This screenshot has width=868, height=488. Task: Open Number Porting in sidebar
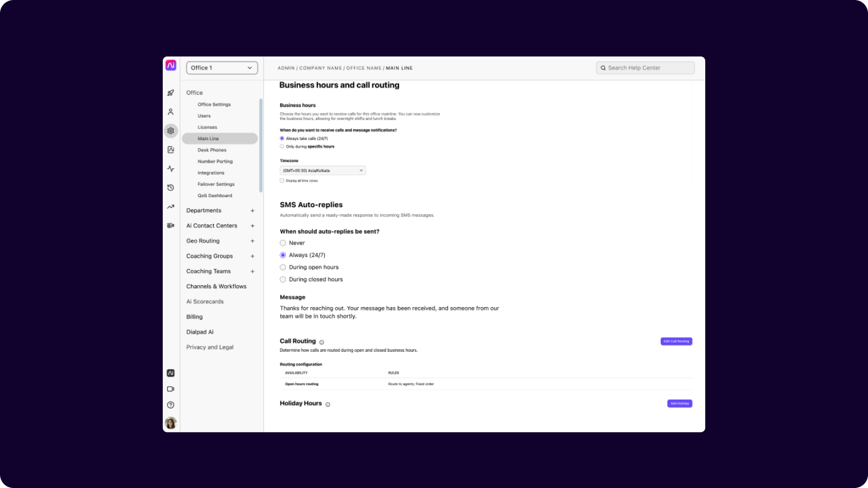[215, 162]
